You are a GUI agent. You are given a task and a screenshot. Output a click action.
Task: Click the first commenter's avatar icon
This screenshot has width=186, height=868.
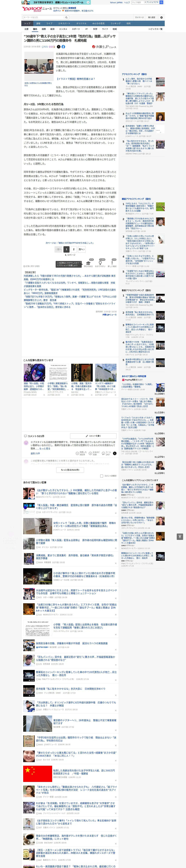click(x=26, y=443)
